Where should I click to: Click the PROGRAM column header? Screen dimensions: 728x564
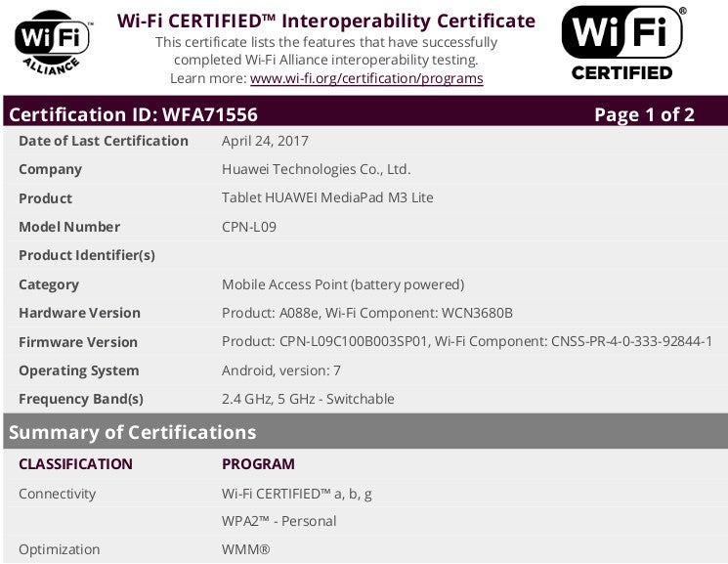(258, 463)
